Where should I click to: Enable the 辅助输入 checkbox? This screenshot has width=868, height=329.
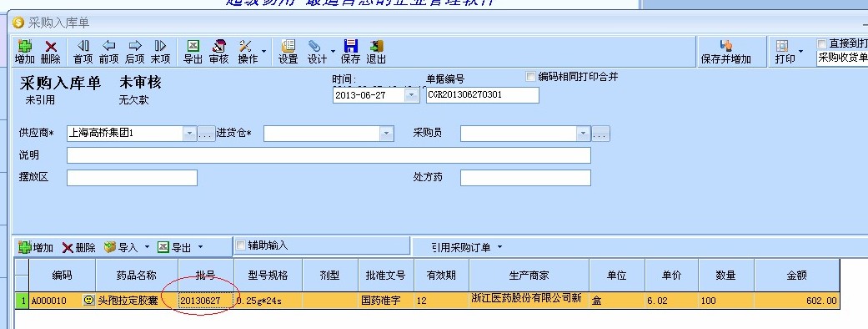[240, 245]
